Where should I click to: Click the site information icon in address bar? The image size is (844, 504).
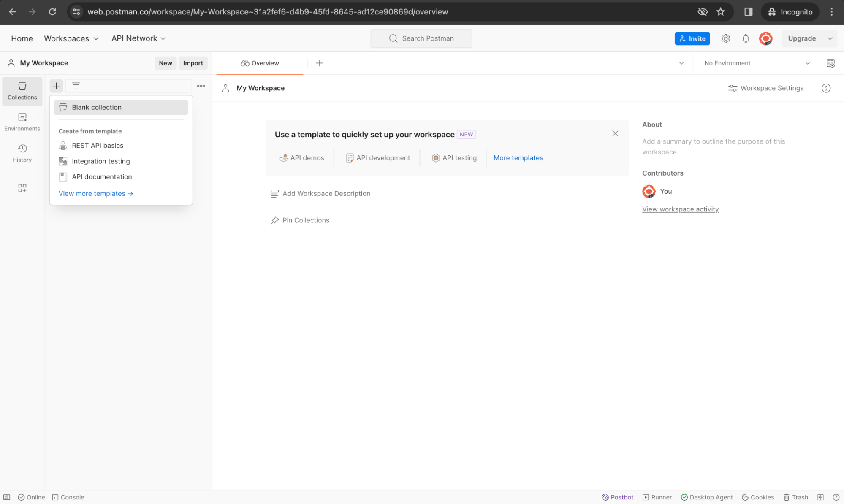(76, 12)
